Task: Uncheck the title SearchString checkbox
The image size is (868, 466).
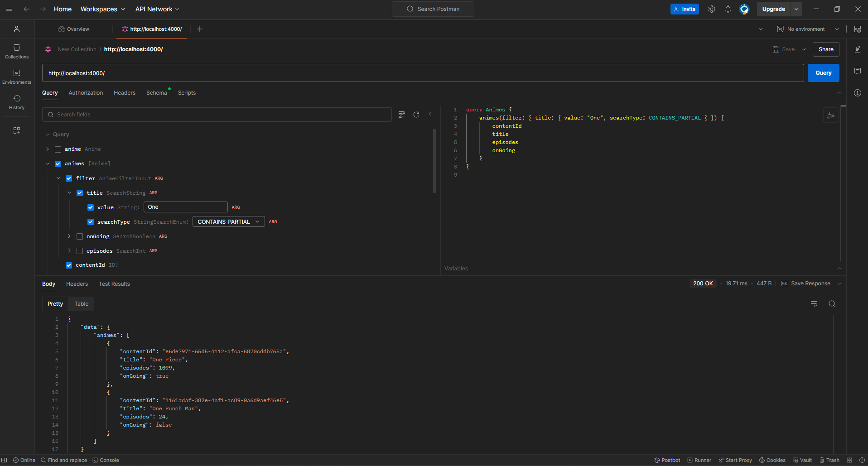Action: [80, 193]
